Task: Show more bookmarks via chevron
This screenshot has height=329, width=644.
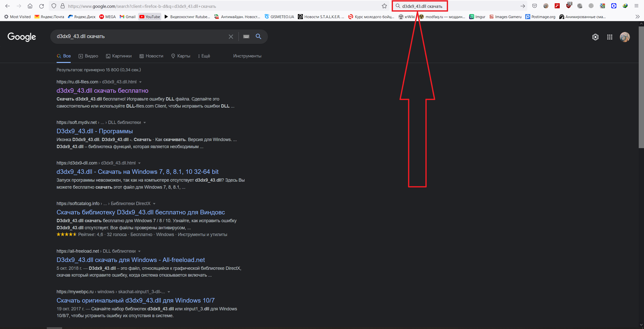Action: 637,17
